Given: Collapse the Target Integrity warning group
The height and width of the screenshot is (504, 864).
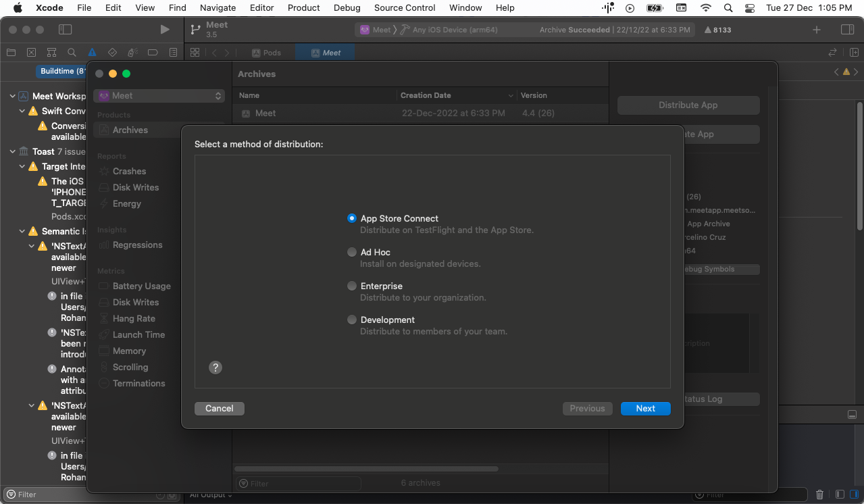Looking at the screenshot, I should pos(22,166).
